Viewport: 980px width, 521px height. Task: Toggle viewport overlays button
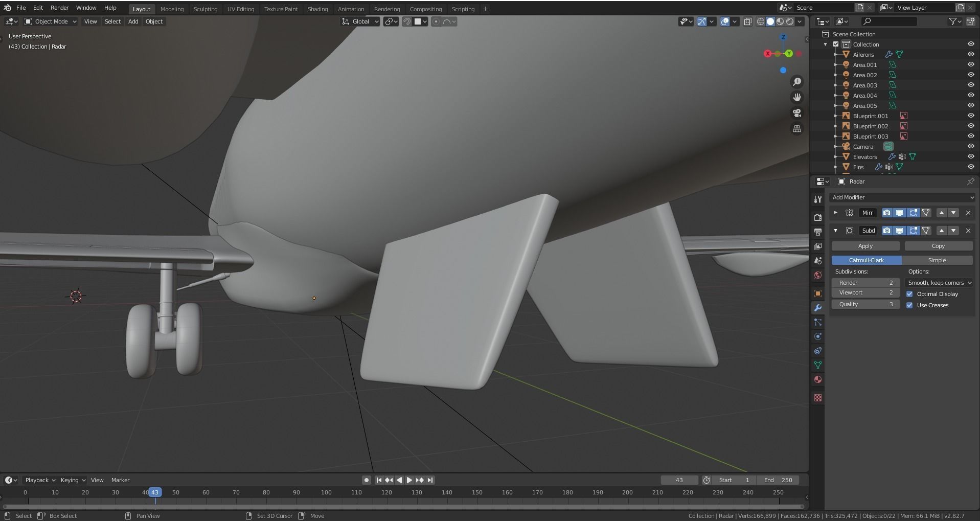pos(725,21)
